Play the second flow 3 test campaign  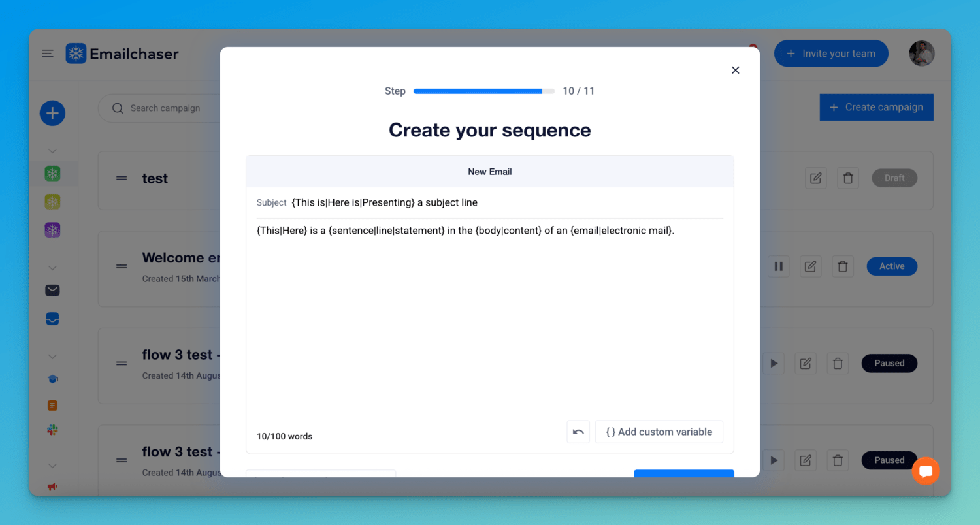[x=774, y=460]
